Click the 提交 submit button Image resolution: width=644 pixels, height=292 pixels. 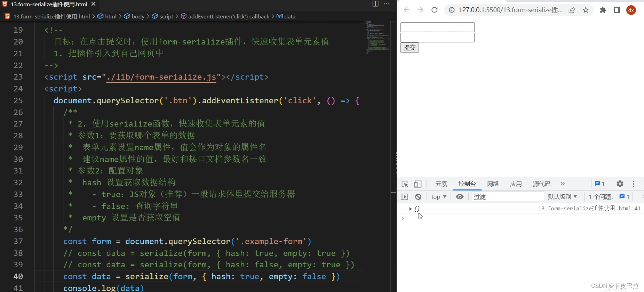(410, 48)
